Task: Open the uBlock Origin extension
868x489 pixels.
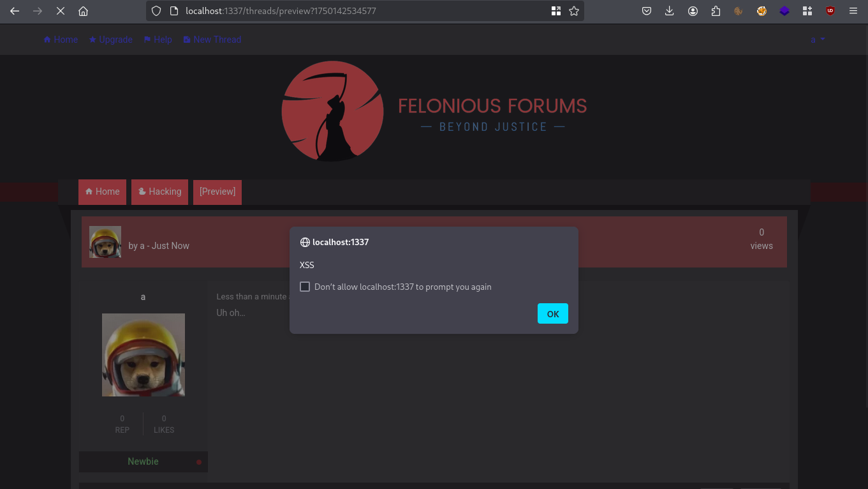Action: point(830,11)
